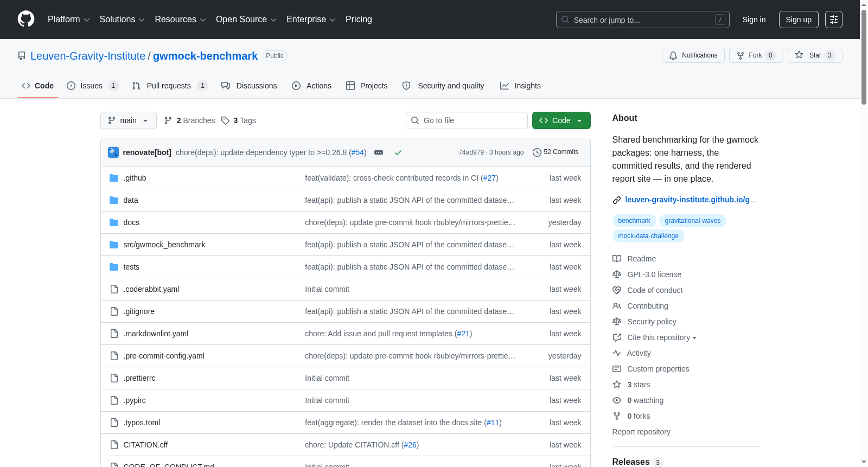Click the Search or jump to field

(x=643, y=20)
